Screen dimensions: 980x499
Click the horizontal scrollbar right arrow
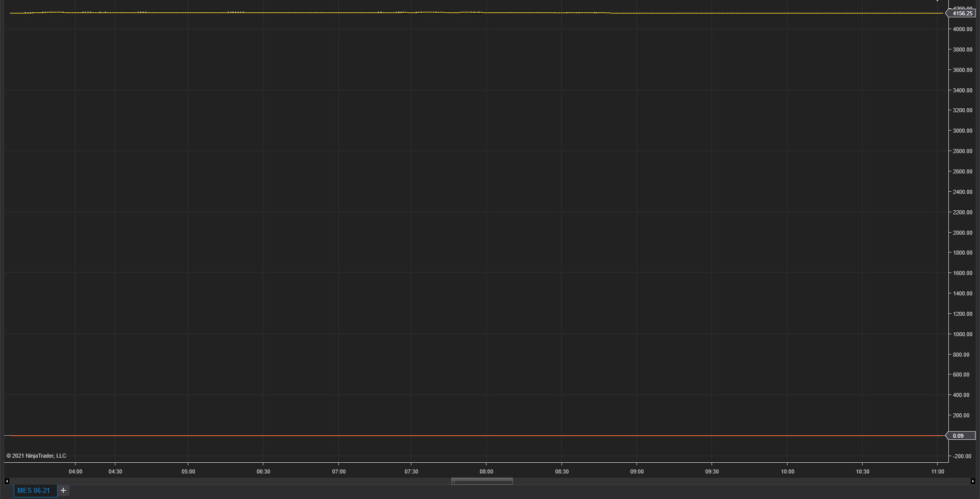tap(972, 481)
